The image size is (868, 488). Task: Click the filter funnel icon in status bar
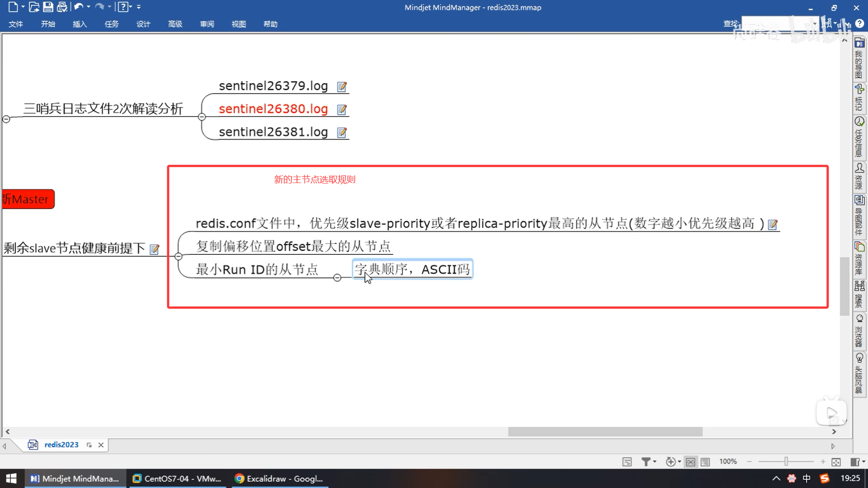tap(646, 462)
